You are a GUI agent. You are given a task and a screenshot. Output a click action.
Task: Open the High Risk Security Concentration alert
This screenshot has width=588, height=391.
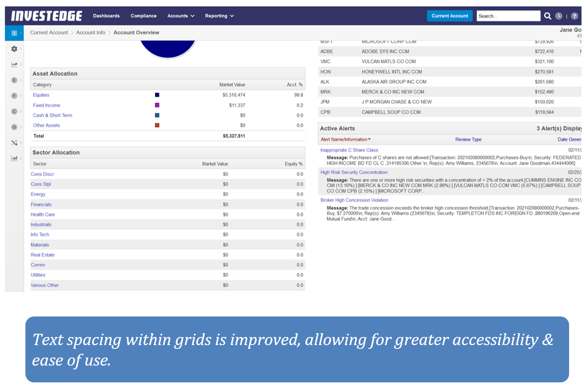(x=354, y=172)
